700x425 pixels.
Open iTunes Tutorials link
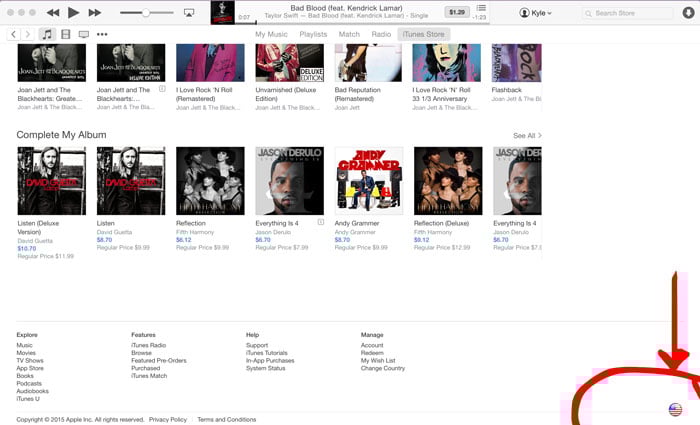pyautogui.click(x=267, y=353)
